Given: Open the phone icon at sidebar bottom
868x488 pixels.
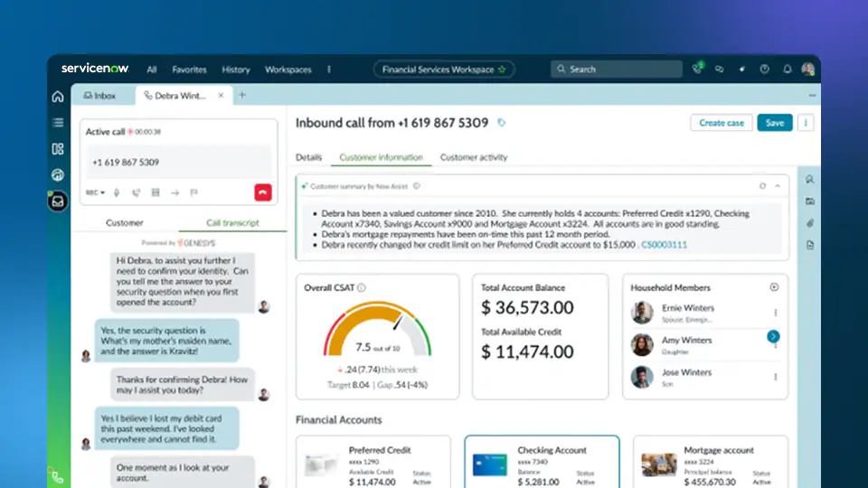Looking at the screenshot, I should (x=58, y=476).
